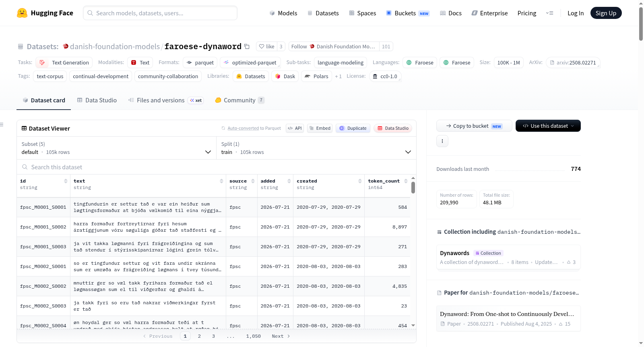644x347 pixels.
Task: Open Data Studio from the viewer header
Action: [x=393, y=128]
